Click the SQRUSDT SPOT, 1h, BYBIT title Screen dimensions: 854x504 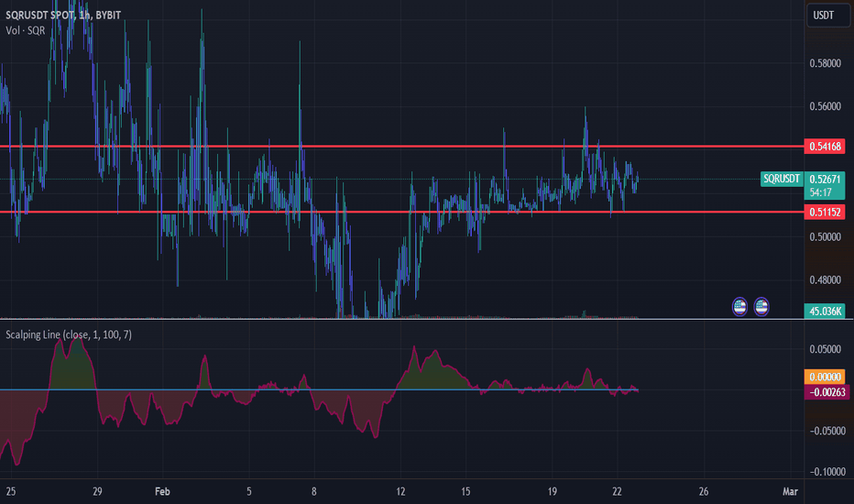(63, 15)
